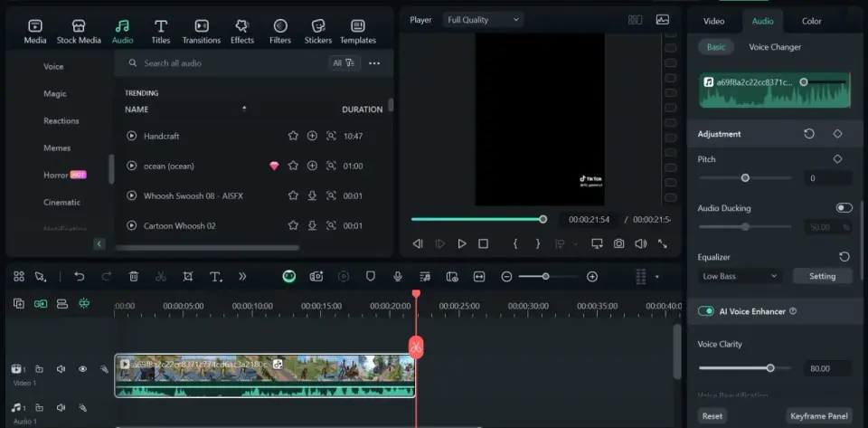Open the Full Quality dropdown
Image resolution: width=868 pixels, height=428 pixels.
pyautogui.click(x=483, y=20)
